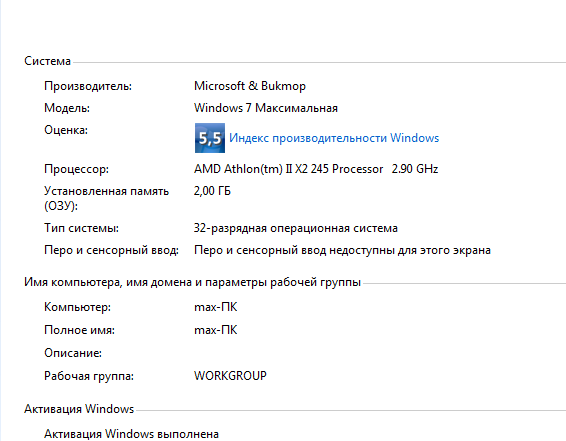
Task: Click the Система section header
Action: pos(47,61)
